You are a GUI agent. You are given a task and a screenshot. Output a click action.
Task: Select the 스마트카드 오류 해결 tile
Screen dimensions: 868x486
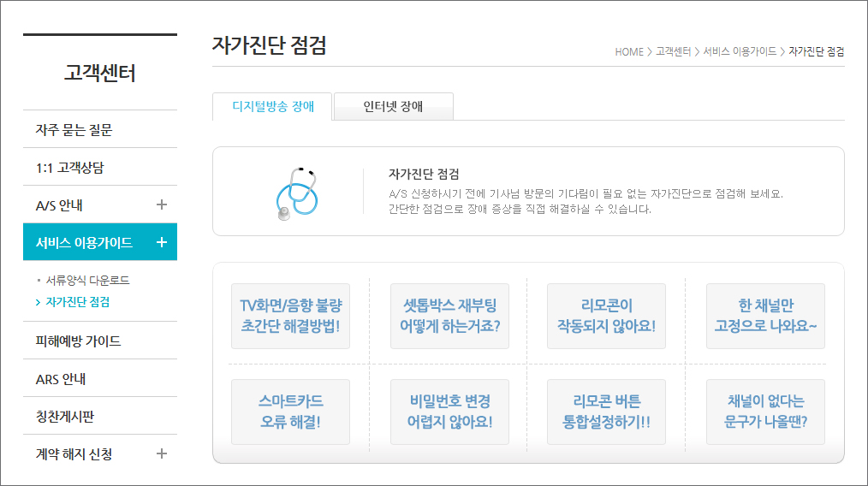coord(290,412)
